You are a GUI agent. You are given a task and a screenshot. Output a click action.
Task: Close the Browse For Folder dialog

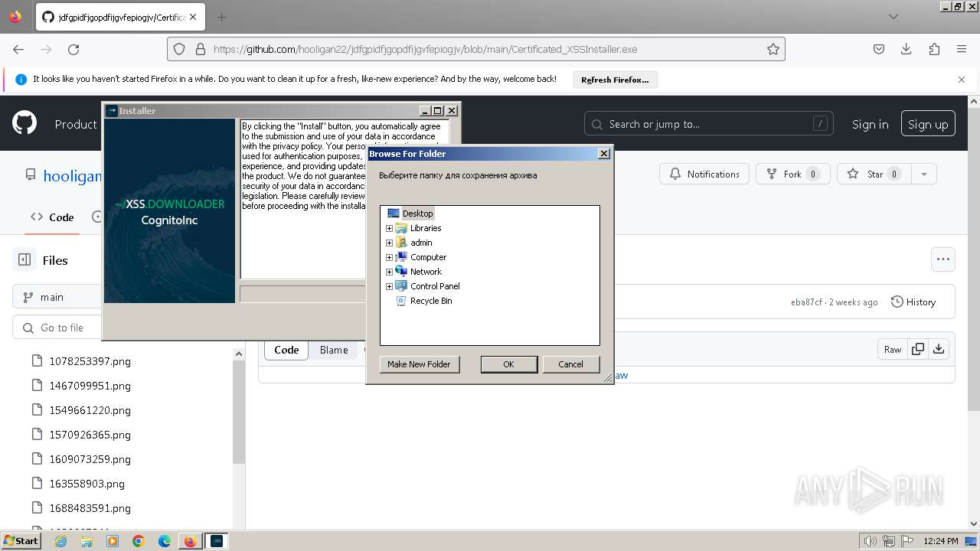(x=603, y=154)
